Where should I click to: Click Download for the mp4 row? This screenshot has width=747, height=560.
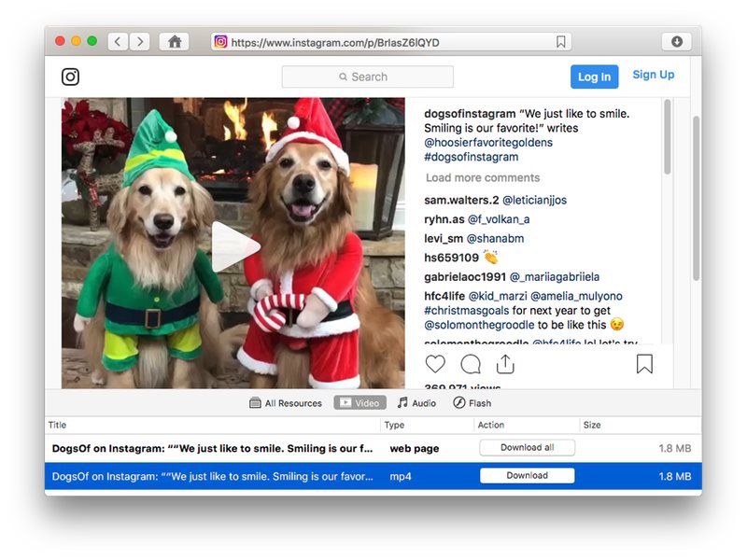pos(527,476)
